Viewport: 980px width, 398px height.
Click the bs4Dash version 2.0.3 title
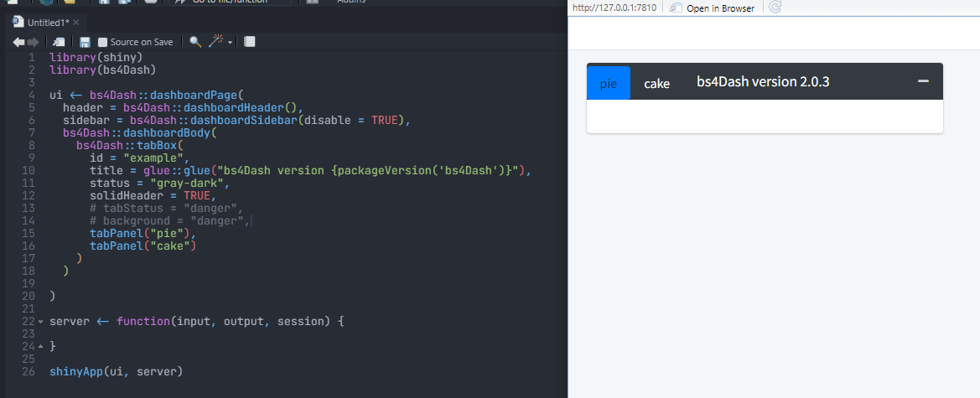(x=763, y=82)
